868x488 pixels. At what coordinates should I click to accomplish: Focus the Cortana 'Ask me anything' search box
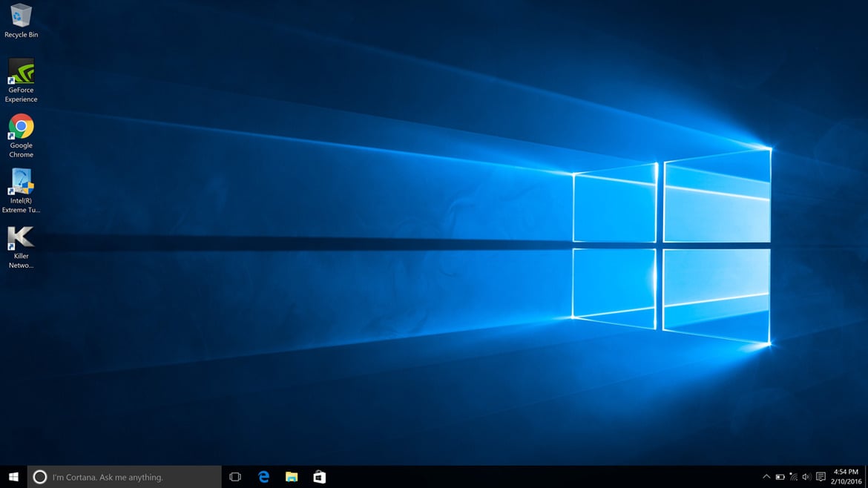[124, 477]
